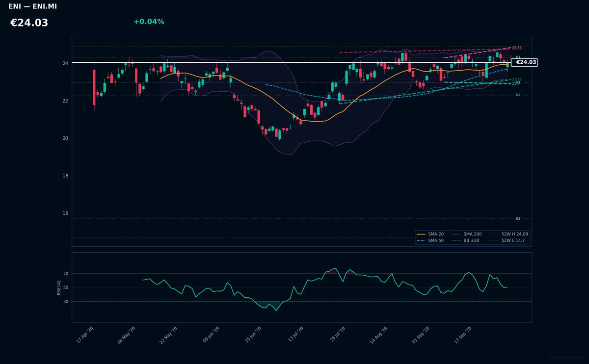The width and height of the screenshot is (589, 364).
Task: Click the 17 Apr '26 date label
Action: pyautogui.click(x=85, y=335)
